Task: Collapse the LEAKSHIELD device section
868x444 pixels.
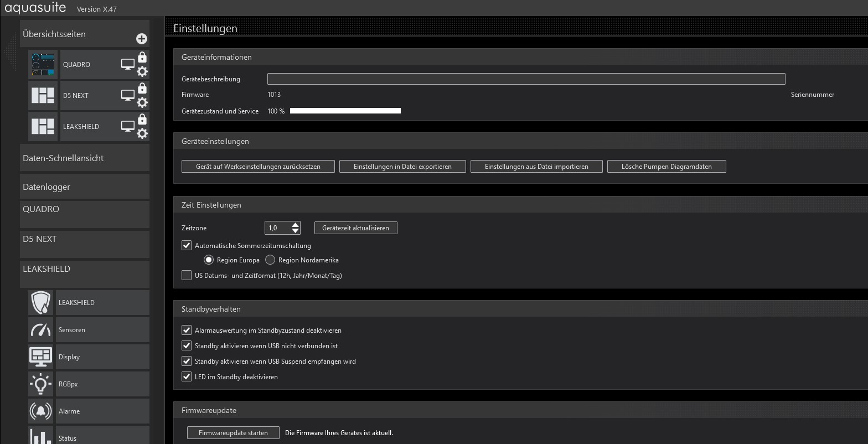Action: pos(85,274)
